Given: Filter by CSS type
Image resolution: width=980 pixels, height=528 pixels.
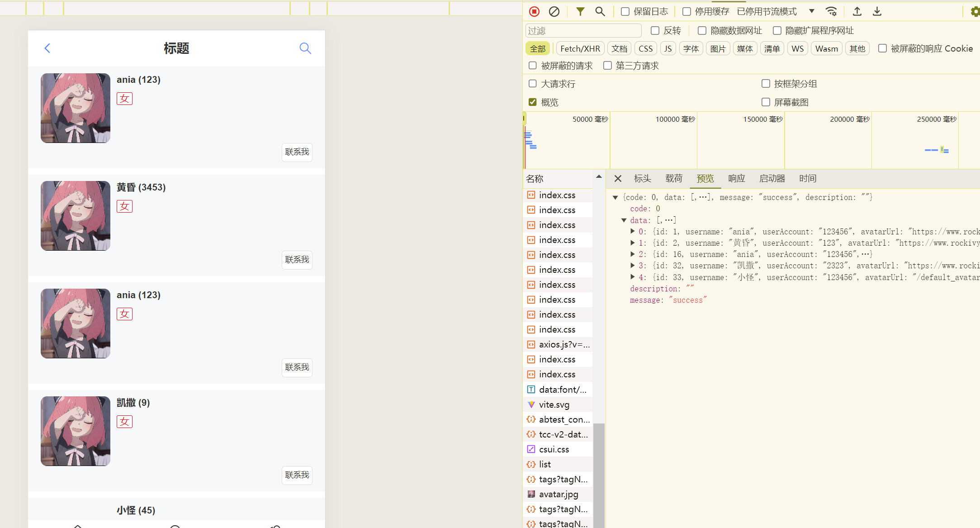Looking at the screenshot, I should click(645, 48).
